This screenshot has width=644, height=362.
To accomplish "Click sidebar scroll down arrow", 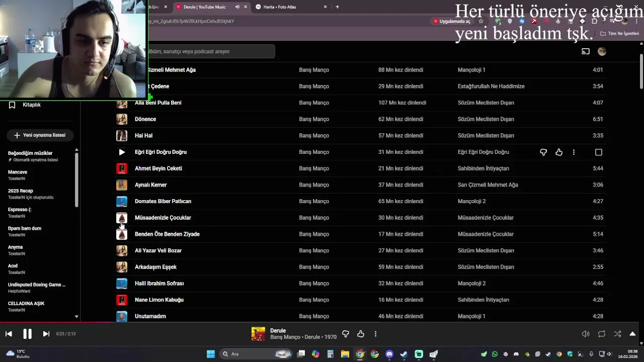I will (x=76, y=317).
